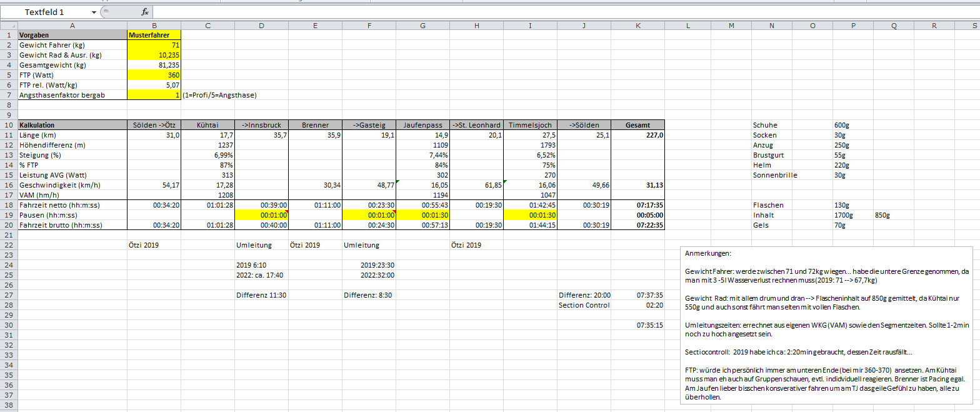Screen dimensions: 980x412
Task: Open the Name Box dropdown arrow
Action: click(x=94, y=12)
